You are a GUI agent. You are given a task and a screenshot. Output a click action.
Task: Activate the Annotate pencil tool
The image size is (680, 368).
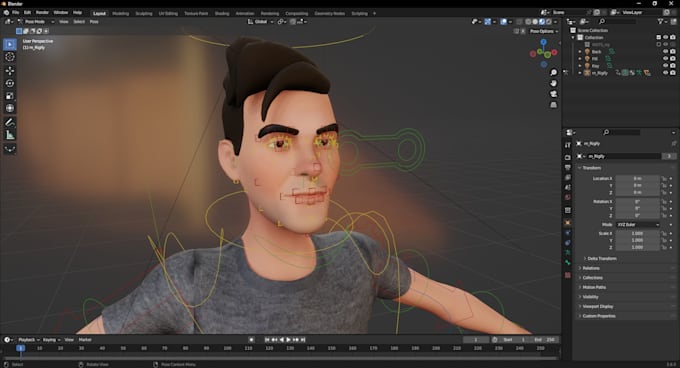(x=10, y=123)
